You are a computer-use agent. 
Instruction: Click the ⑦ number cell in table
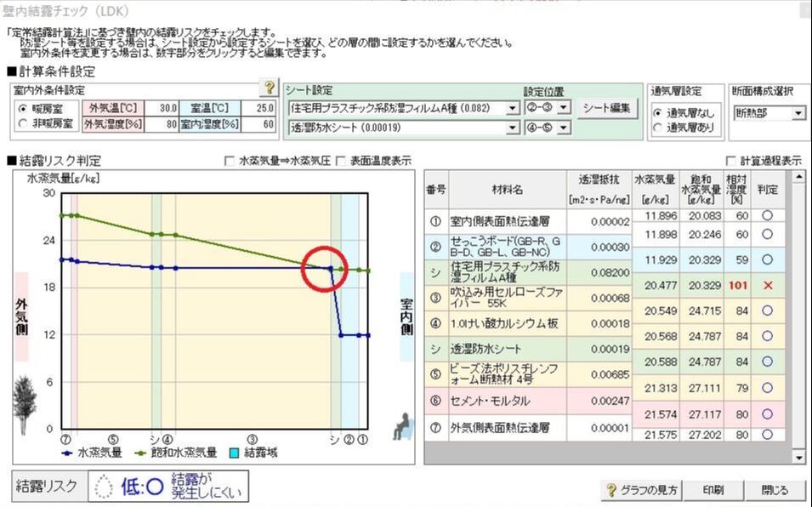click(x=435, y=428)
